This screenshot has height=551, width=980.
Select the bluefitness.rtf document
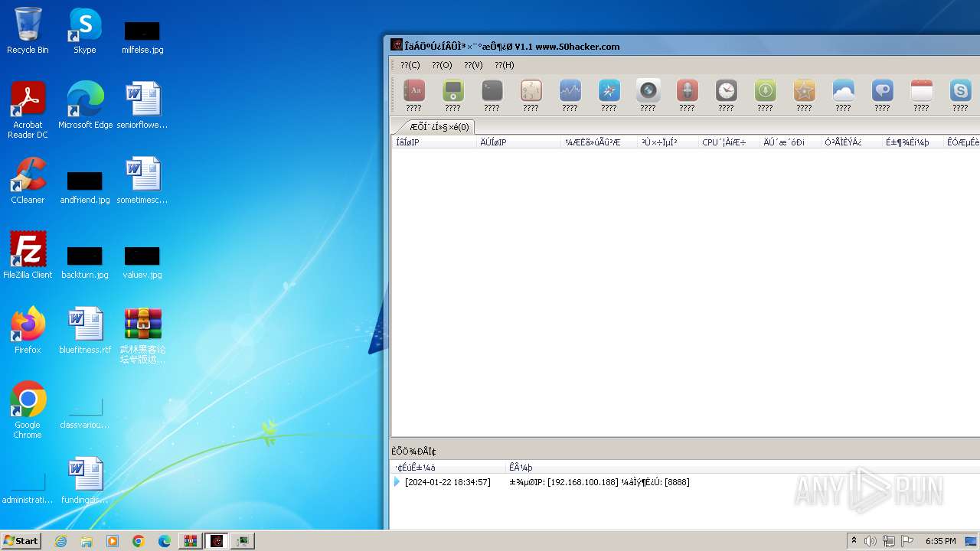(x=85, y=331)
